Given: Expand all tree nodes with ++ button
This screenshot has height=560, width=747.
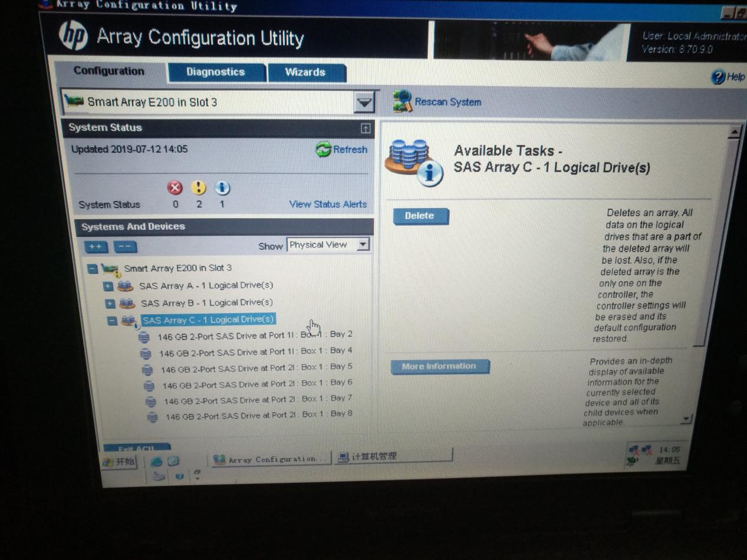Looking at the screenshot, I should (96, 246).
